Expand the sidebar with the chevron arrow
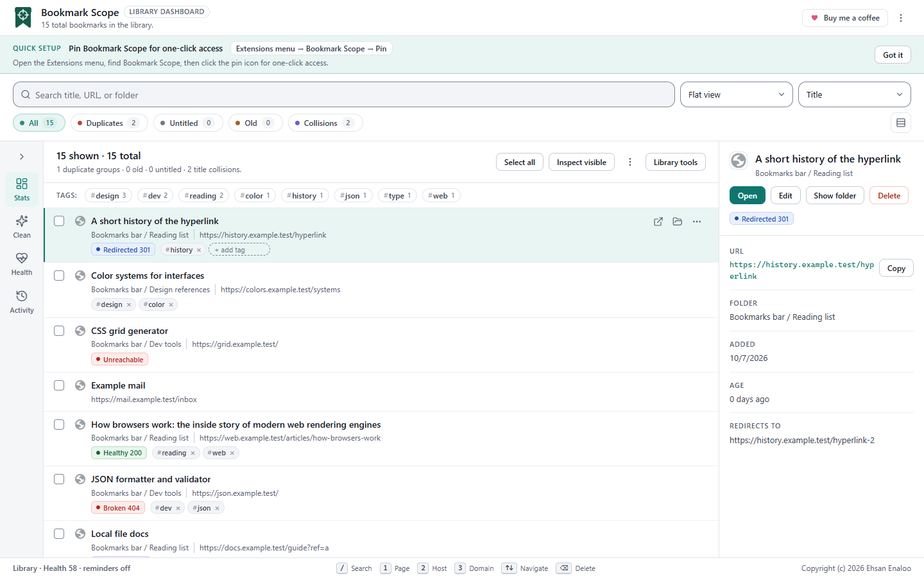924x578 pixels. coord(22,157)
